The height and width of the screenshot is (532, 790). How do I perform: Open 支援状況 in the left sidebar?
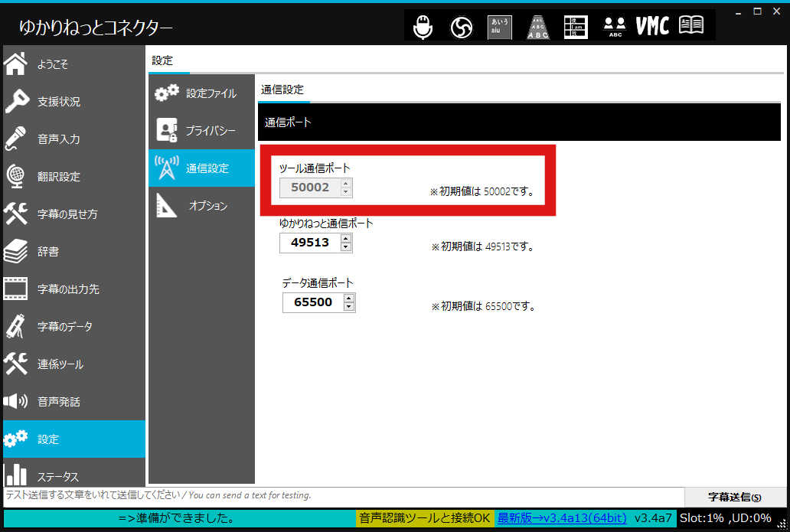click(x=74, y=101)
